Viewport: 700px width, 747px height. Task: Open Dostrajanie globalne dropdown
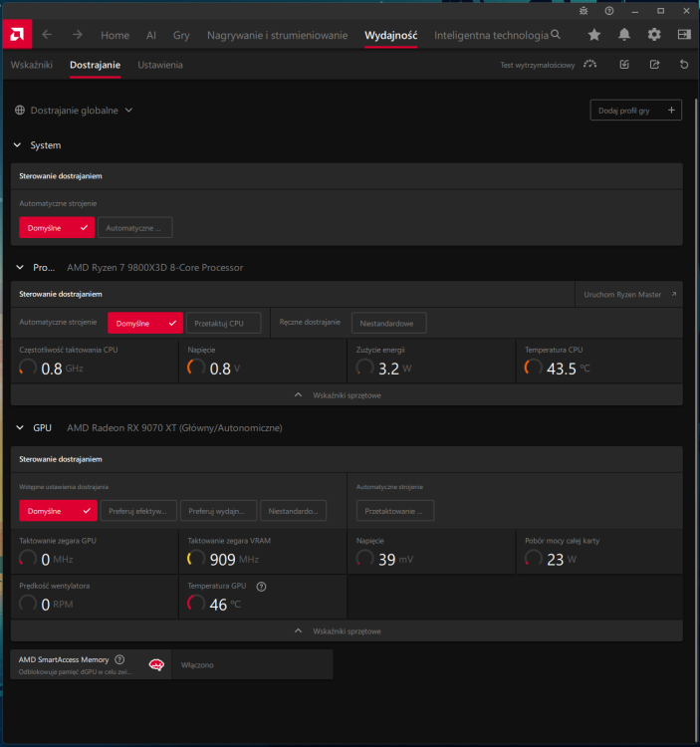[74, 110]
